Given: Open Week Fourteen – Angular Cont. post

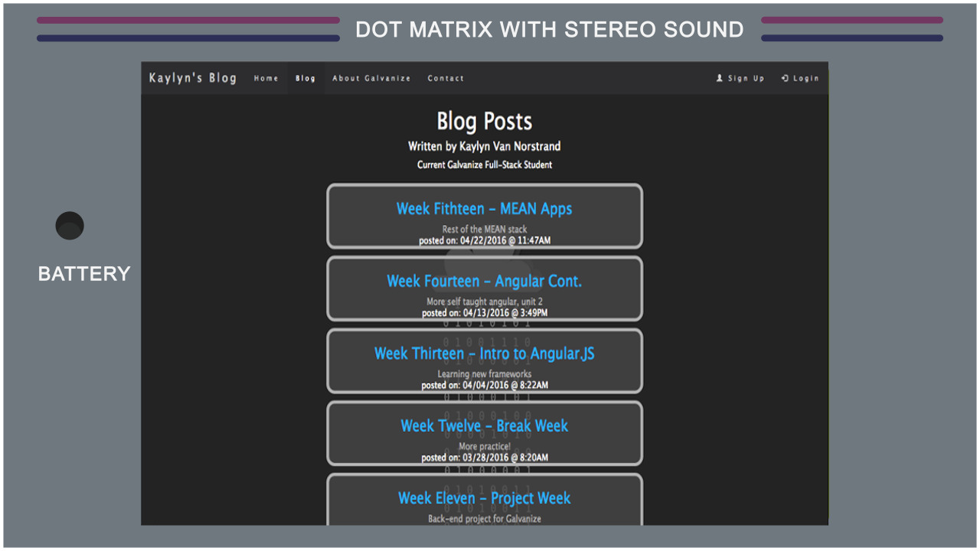Looking at the screenshot, I should (x=484, y=282).
